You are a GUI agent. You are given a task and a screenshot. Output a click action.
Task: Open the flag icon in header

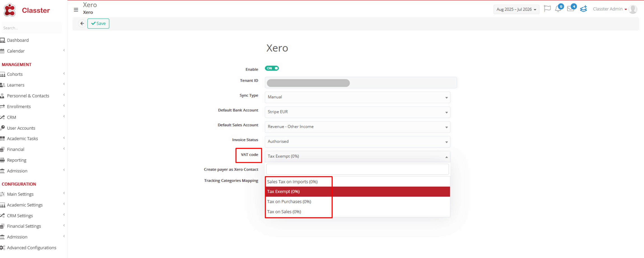(547, 9)
